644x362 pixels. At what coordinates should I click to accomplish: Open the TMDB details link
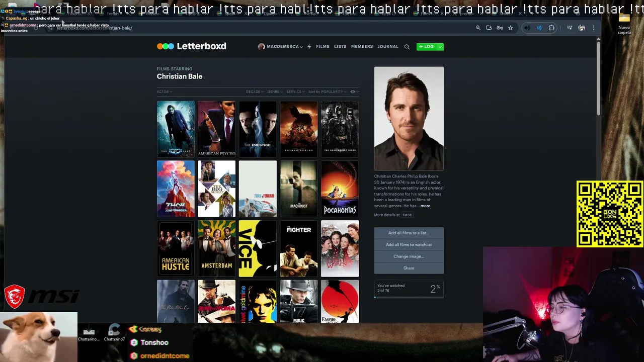407,215
